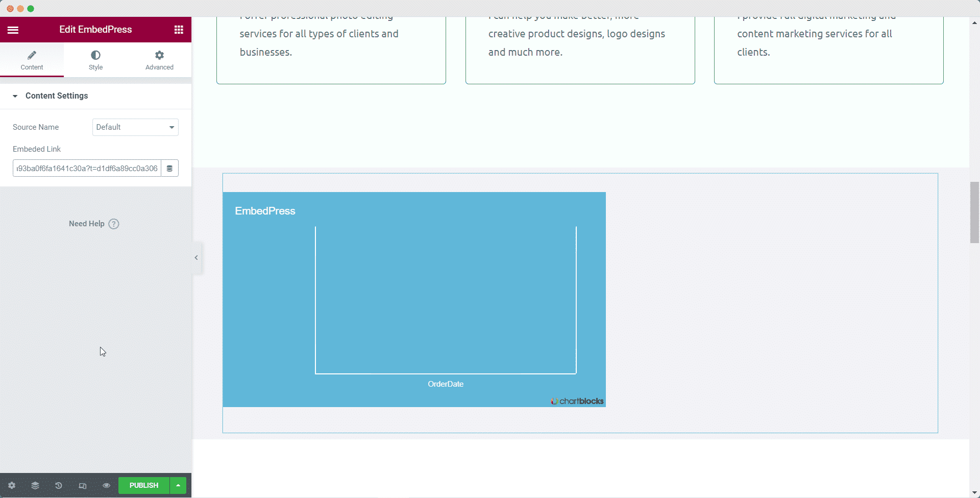The width and height of the screenshot is (980, 498).
Task: Open page settings gear icon
Action: [x=12, y=485]
